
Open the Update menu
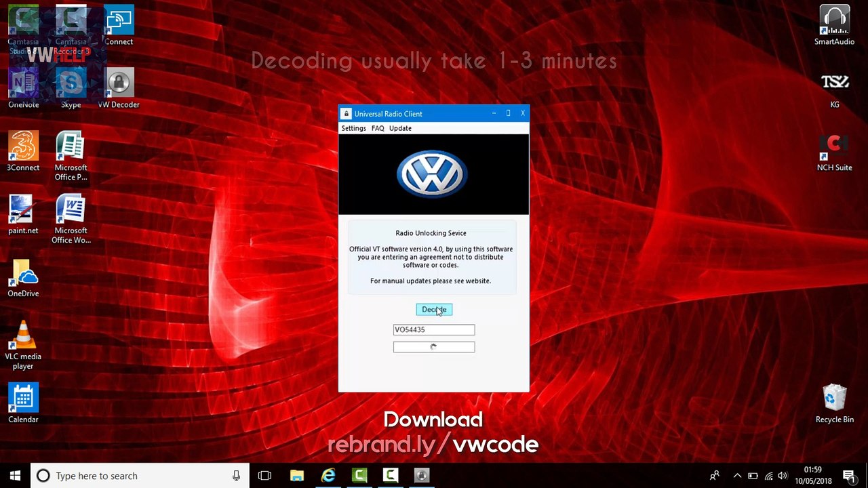click(x=400, y=128)
